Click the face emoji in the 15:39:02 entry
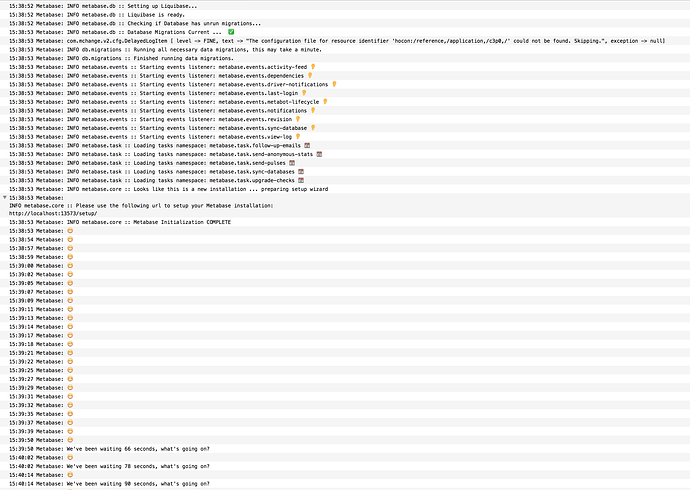The image size is (690, 490). [x=70, y=274]
